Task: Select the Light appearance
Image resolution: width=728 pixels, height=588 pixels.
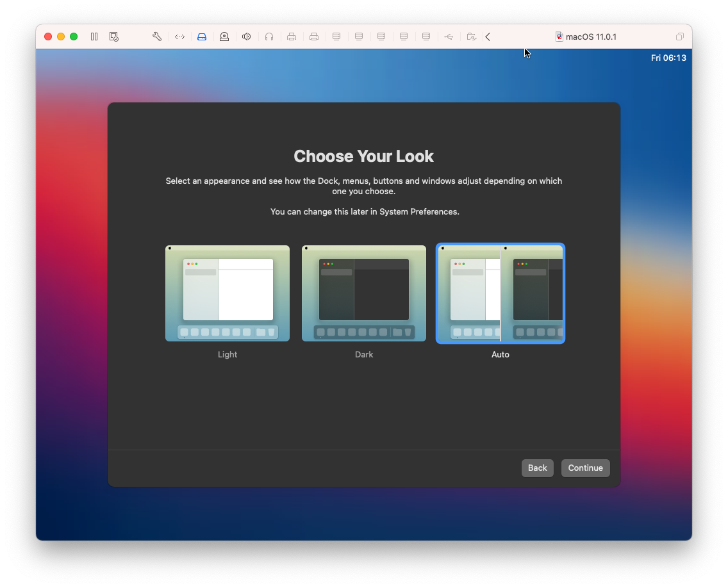Action: pyautogui.click(x=227, y=293)
